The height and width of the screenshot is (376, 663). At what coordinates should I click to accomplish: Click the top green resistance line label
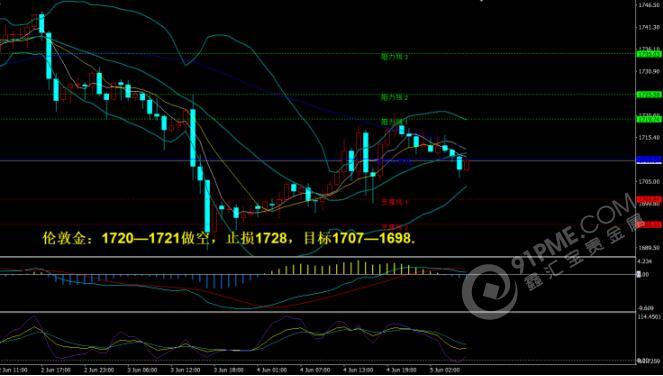(x=395, y=56)
